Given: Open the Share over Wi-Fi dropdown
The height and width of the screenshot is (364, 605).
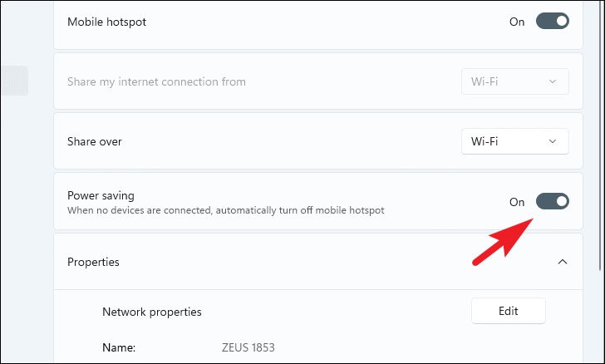Looking at the screenshot, I should pos(514,141).
